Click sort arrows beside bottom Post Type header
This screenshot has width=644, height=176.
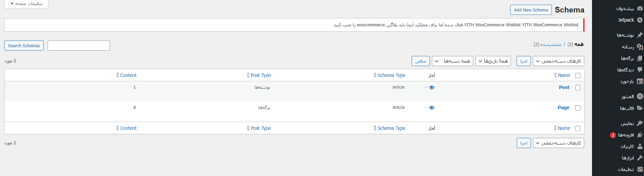(248, 128)
